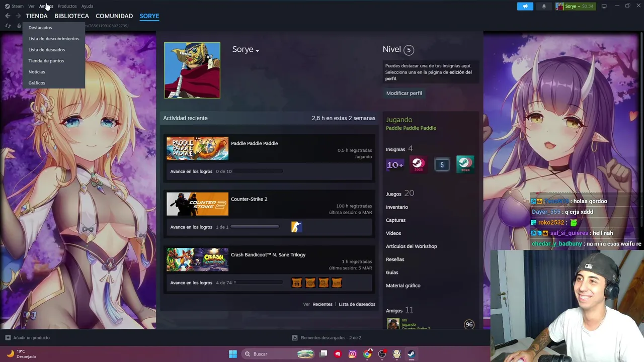This screenshot has height=362, width=644.
Task: Open Instagram from taskbar
Action: (352, 354)
